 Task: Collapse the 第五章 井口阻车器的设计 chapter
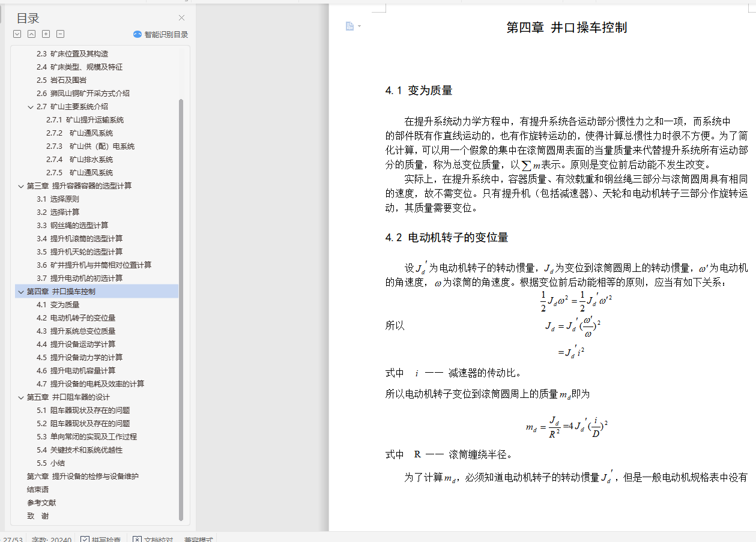[x=21, y=397]
